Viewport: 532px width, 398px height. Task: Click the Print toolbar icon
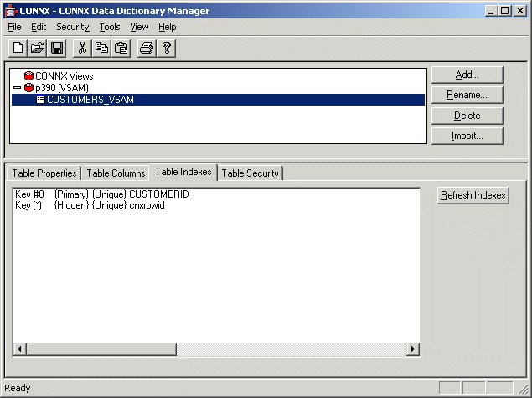tap(147, 48)
